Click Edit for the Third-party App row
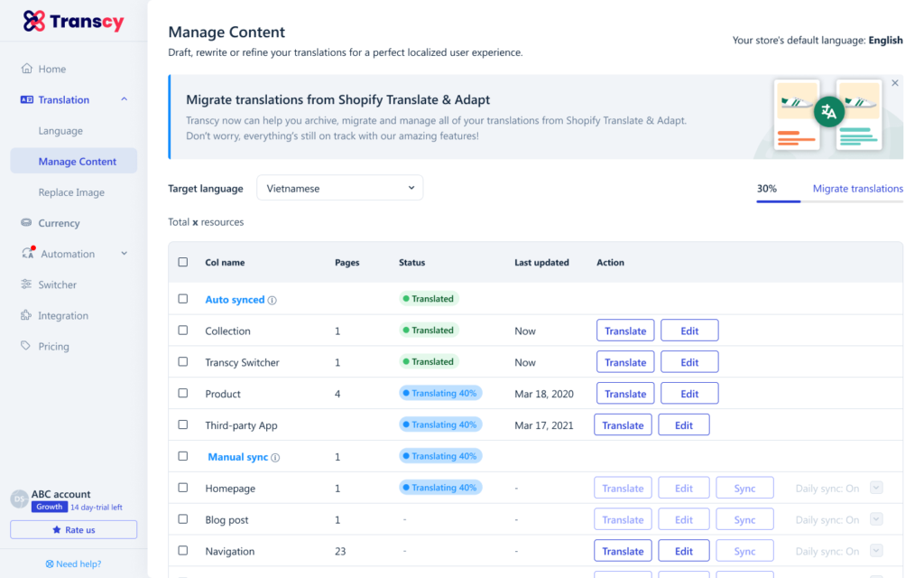Image resolution: width=924 pixels, height=578 pixels. tap(684, 424)
